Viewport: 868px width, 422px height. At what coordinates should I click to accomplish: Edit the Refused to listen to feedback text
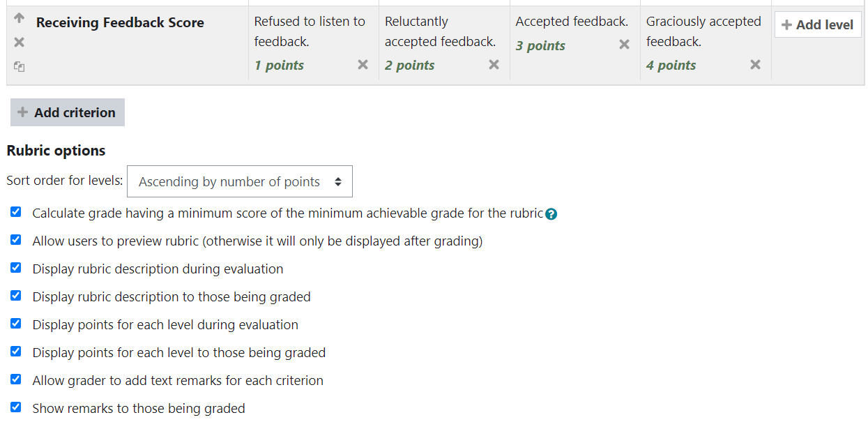[310, 31]
